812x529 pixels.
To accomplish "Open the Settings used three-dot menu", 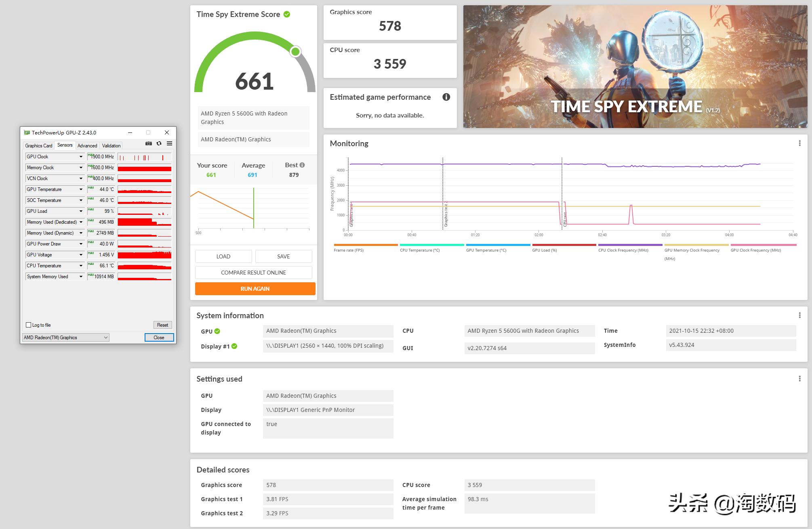I will 799,379.
